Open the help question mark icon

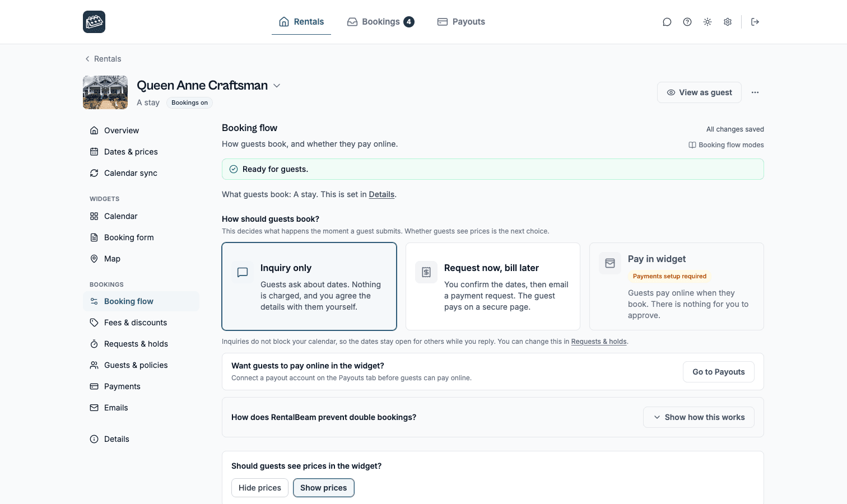pyautogui.click(x=687, y=22)
